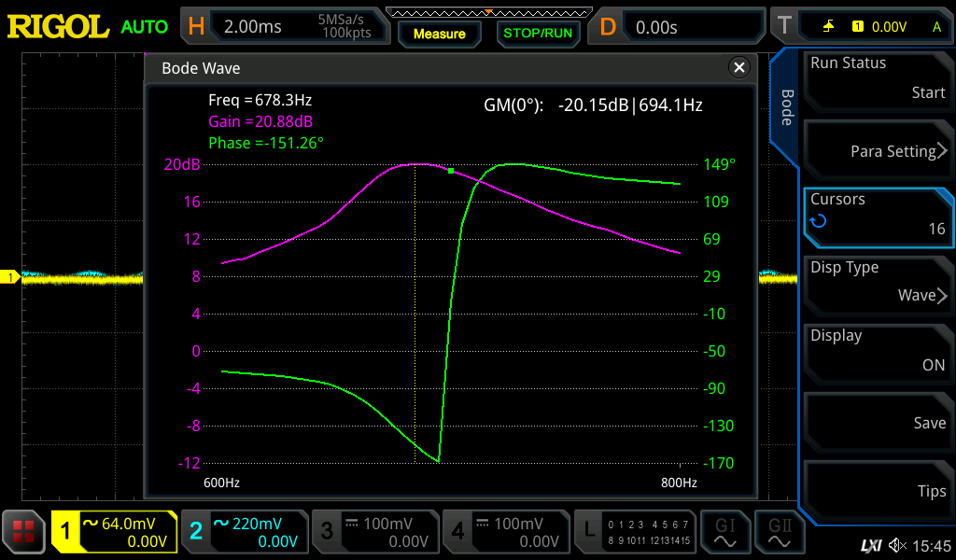Click the red grid function menu icon
The image size is (956, 560).
click(23, 531)
